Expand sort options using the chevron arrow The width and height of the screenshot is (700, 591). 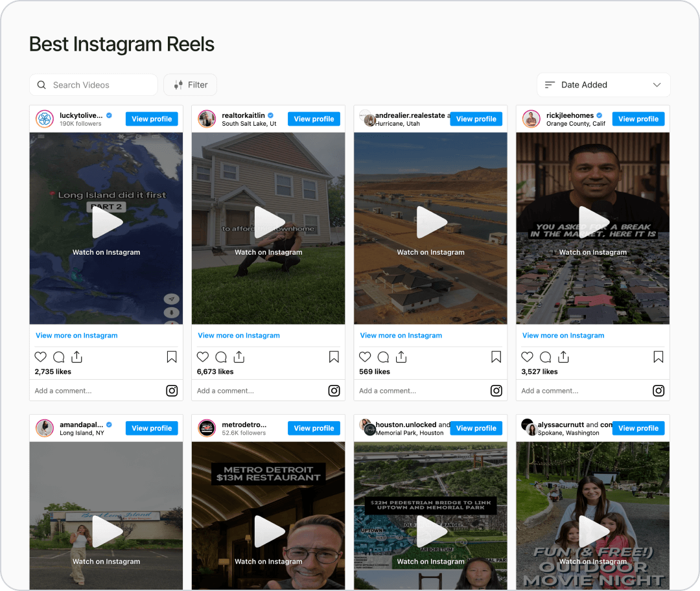(657, 85)
